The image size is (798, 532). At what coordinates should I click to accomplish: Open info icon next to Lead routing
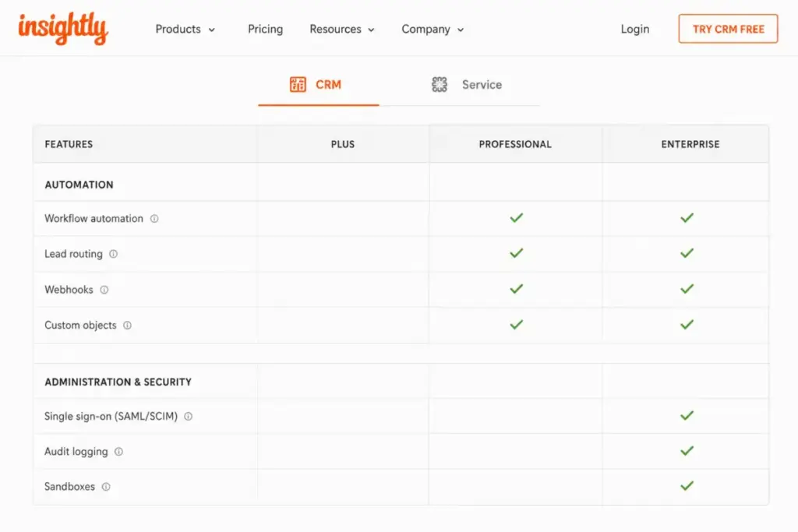(114, 254)
